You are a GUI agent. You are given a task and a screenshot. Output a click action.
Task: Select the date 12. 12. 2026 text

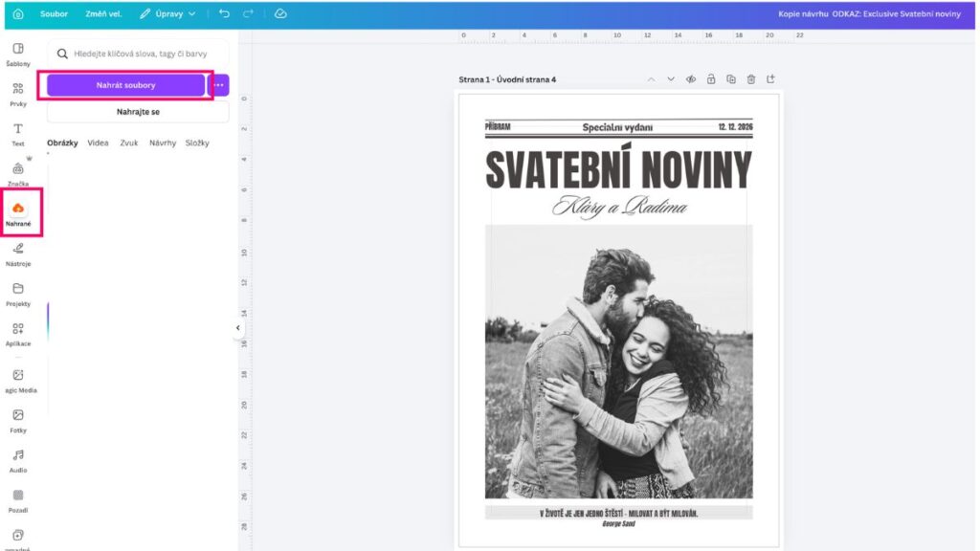[x=736, y=127]
